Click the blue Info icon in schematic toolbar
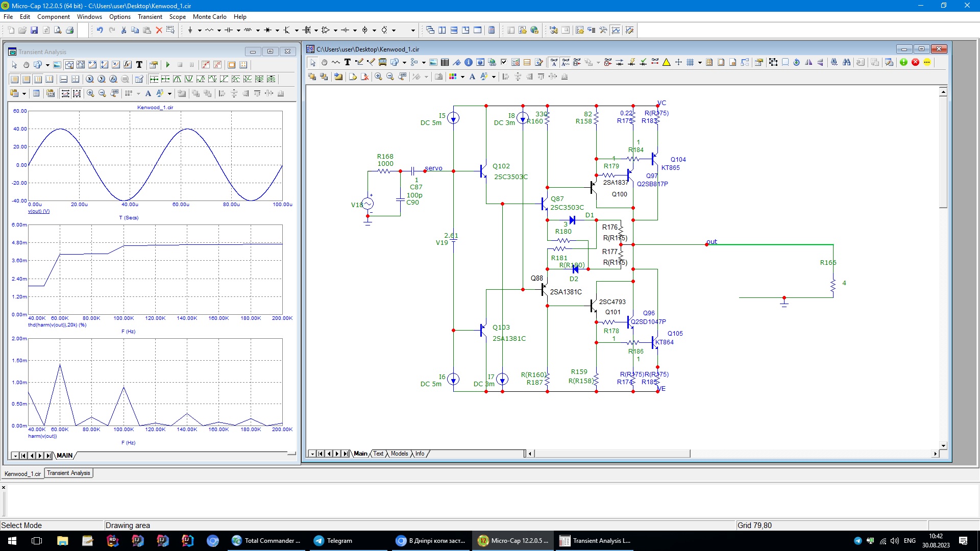This screenshot has height=551, width=980. [x=469, y=62]
